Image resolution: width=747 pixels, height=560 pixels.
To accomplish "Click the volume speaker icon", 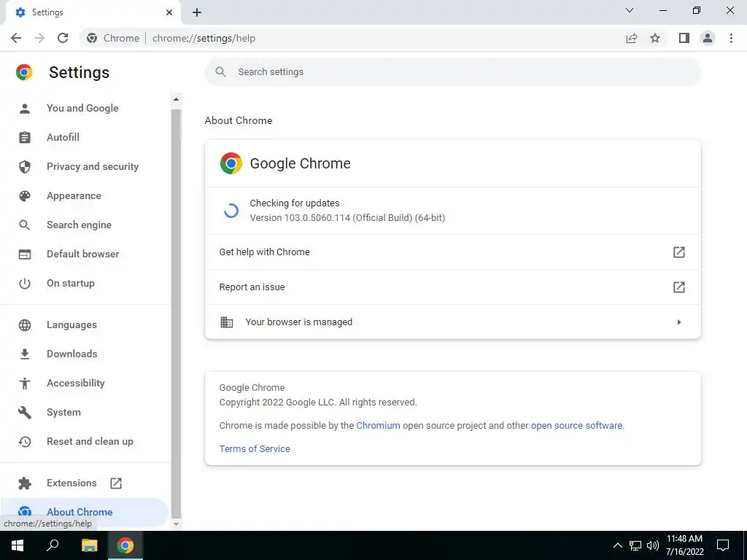I will coord(653,545).
